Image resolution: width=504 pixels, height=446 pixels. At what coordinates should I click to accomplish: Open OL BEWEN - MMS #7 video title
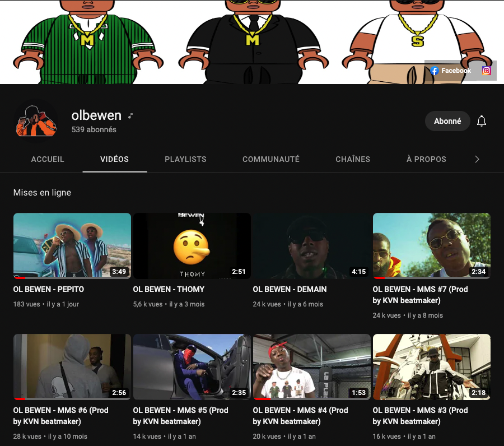tap(420, 295)
